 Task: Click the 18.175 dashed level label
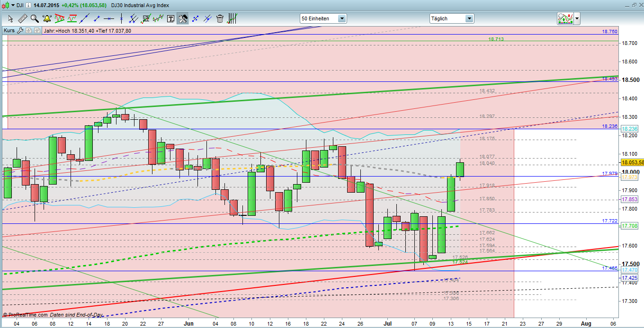click(487, 138)
